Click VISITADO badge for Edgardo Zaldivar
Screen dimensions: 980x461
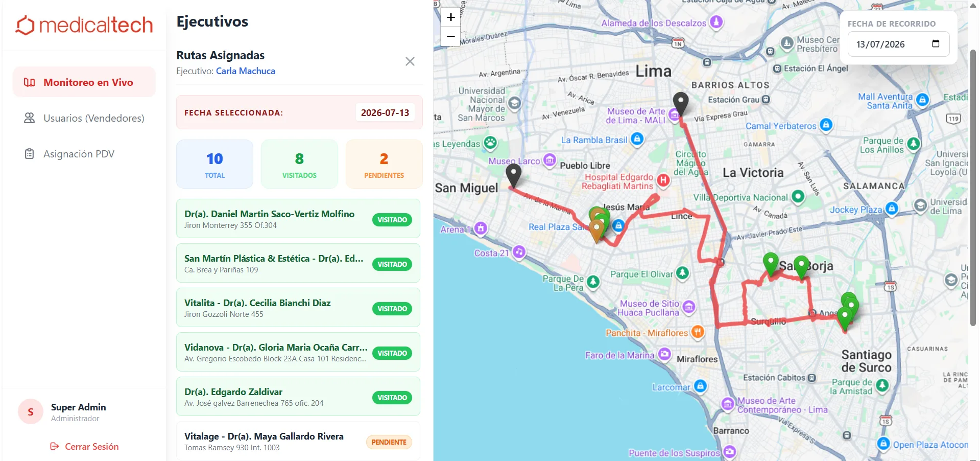(392, 398)
